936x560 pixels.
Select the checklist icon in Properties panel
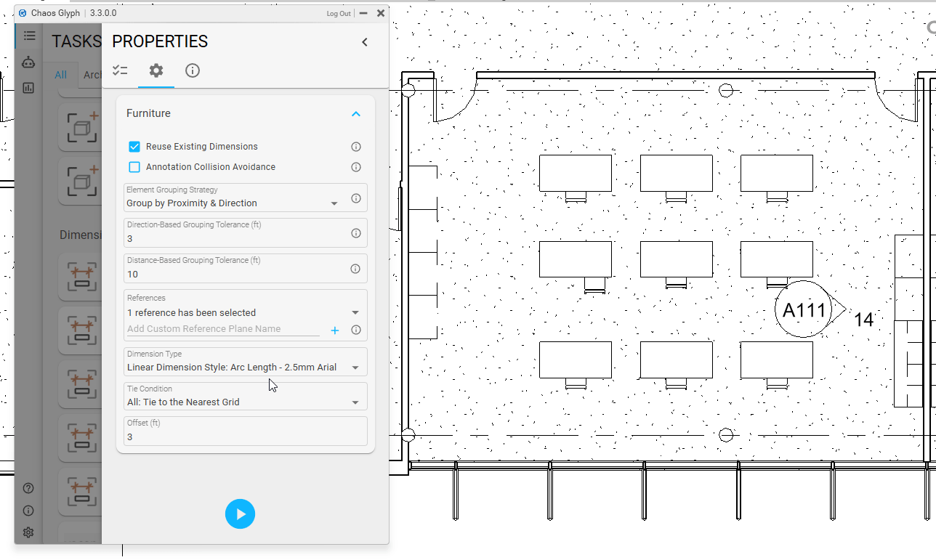tap(120, 70)
